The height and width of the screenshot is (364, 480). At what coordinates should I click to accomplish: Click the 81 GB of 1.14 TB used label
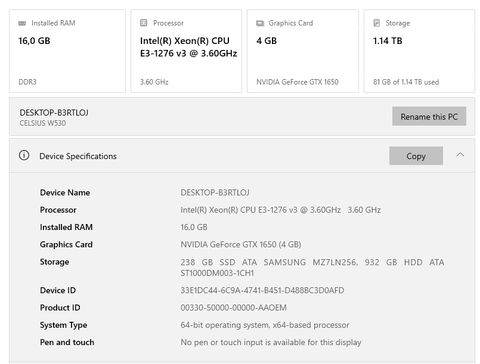pyautogui.click(x=406, y=82)
